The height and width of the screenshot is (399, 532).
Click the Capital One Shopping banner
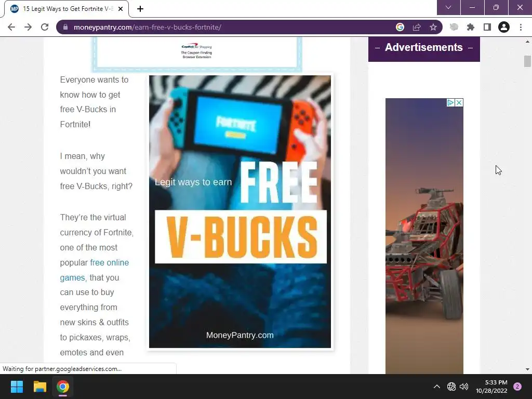[197, 52]
